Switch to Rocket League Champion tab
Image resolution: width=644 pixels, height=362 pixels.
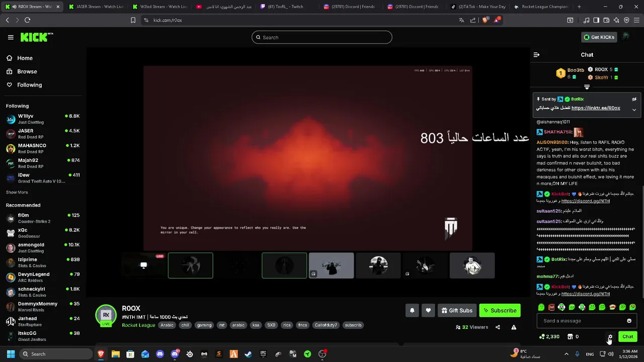tap(542, 7)
